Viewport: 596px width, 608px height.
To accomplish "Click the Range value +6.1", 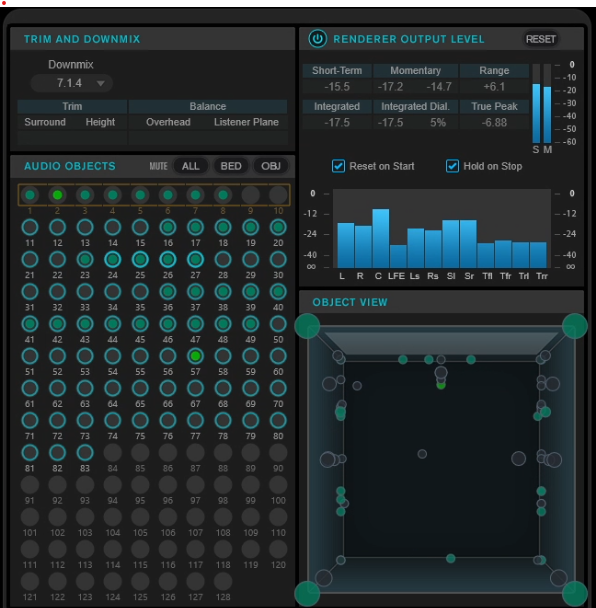I will coord(494,86).
